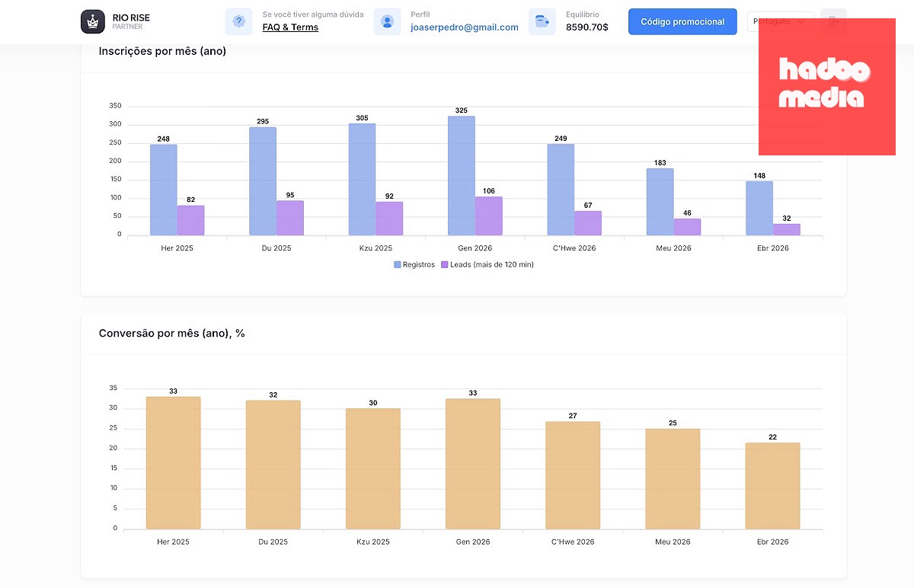914x588 pixels.
Task: Click the balance value 8590.70$
Action: (x=587, y=27)
